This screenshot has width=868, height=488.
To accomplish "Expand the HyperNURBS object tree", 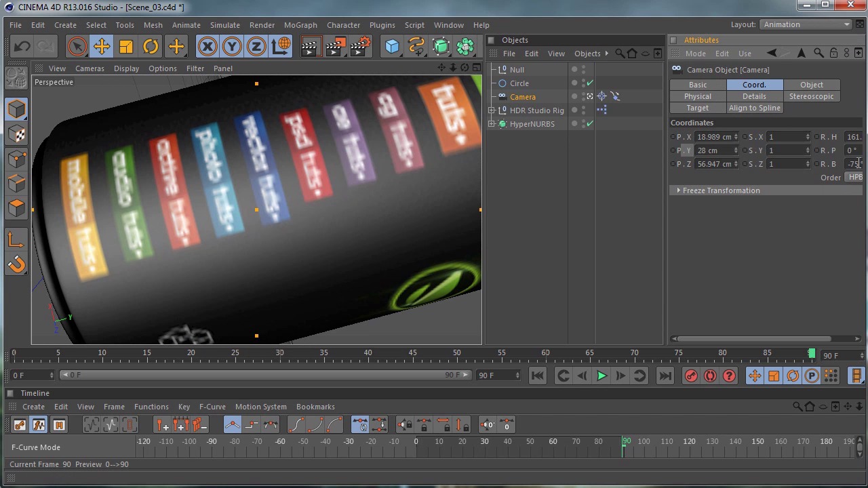I will tap(492, 124).
